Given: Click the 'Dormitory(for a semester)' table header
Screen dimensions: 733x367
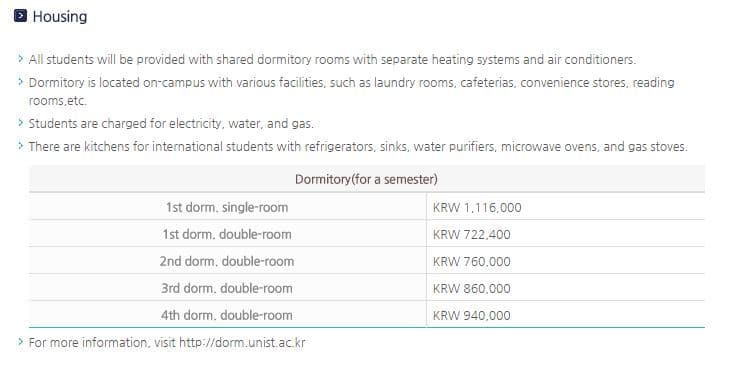Looking at the screenshot, I should 366,179.
